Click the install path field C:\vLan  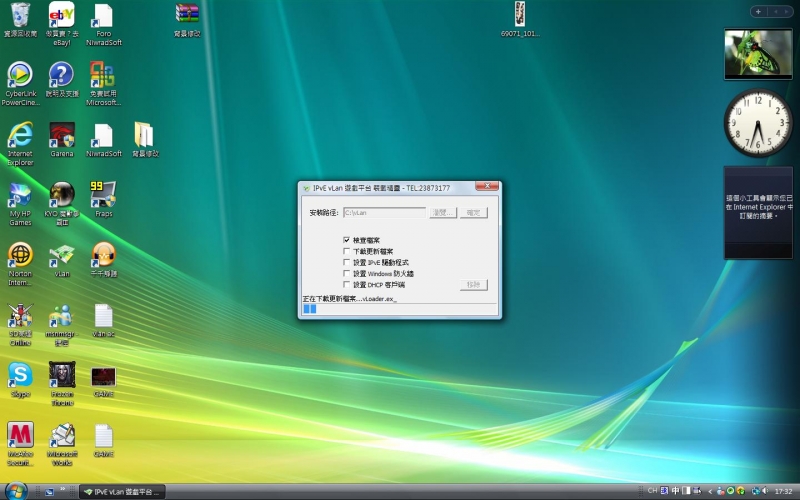coord(383,212)
